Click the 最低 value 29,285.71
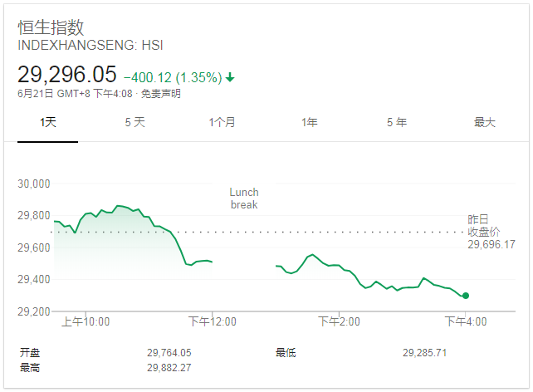This screenshot has height=392, width=533. pyautogui.click(x=424, y=353)
